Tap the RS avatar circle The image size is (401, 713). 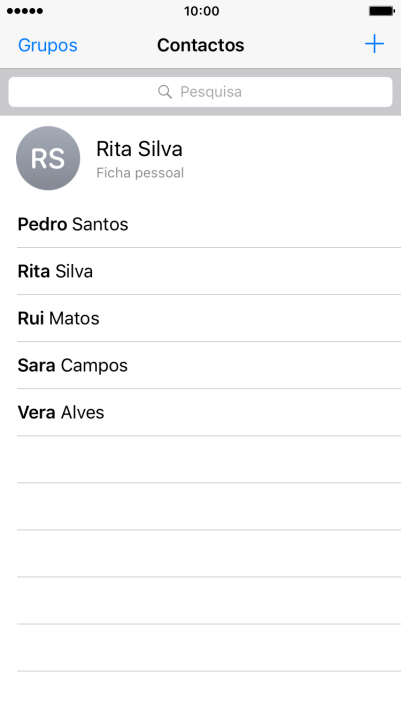pos(48,158)
